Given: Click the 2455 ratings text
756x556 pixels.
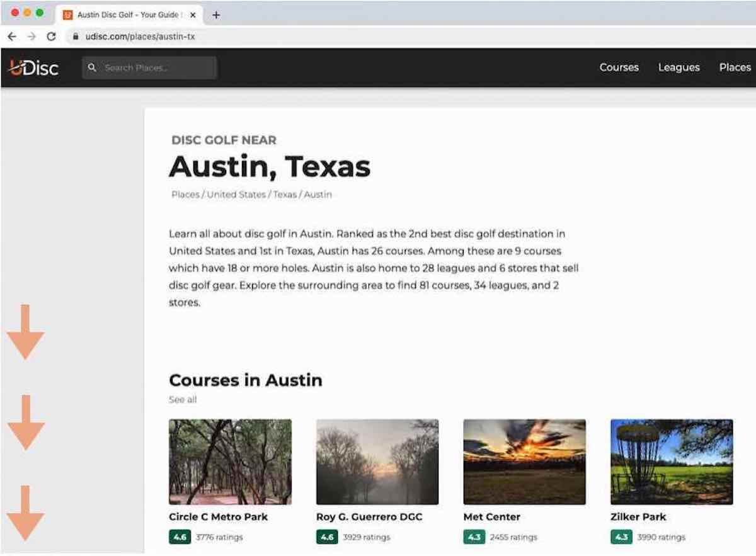Looking at the screenshot, I should (513, 537).
